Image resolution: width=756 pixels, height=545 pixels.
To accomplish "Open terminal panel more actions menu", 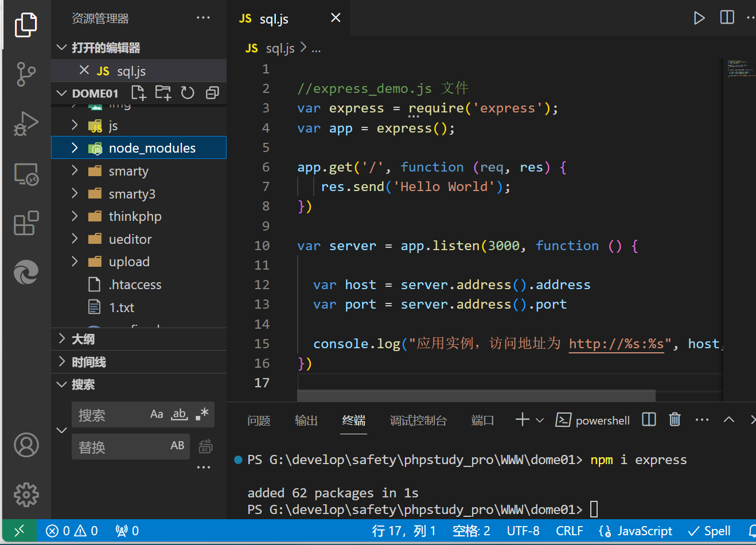I will pyautogui.click(x=702, y=420).
